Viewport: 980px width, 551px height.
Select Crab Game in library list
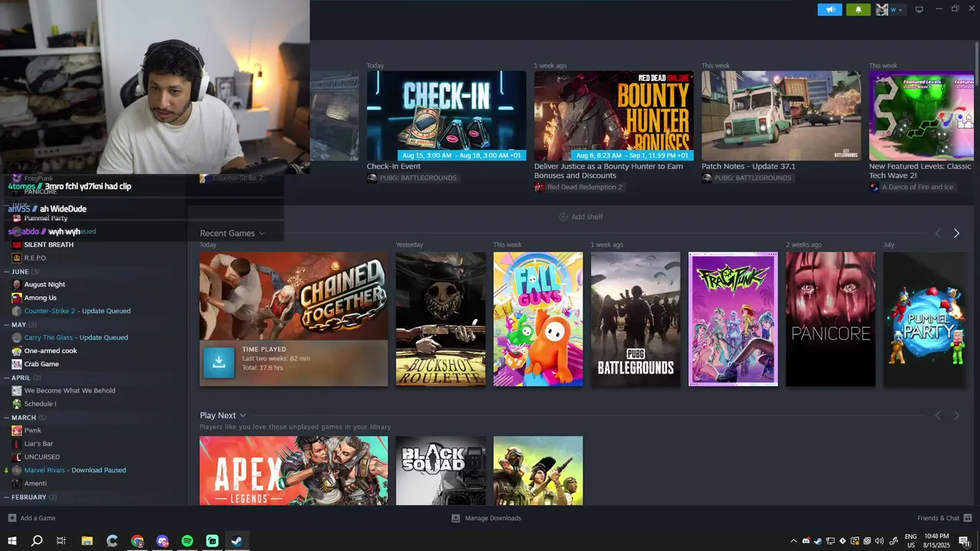coord(41,364)
